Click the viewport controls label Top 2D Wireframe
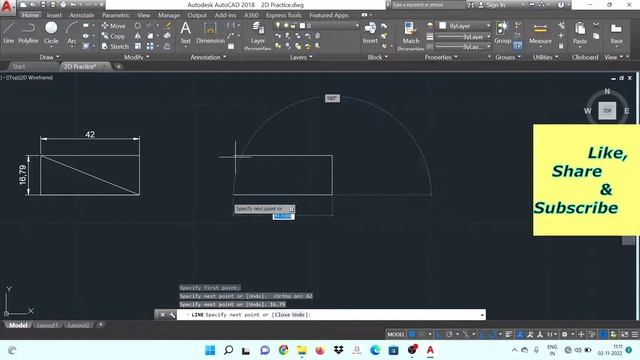This screenshot has width=640, height=360. [x=27, y=78]
